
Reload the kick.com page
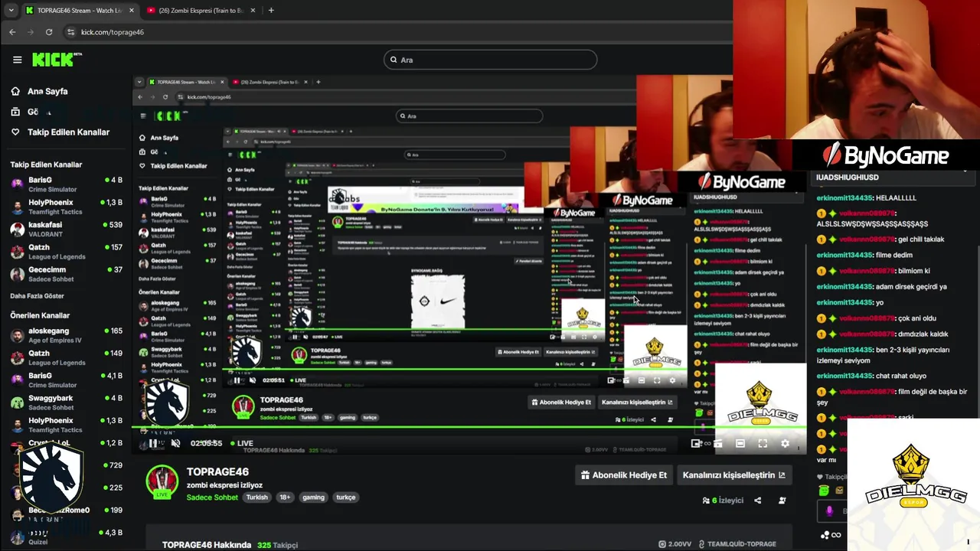tap(49, 32)
